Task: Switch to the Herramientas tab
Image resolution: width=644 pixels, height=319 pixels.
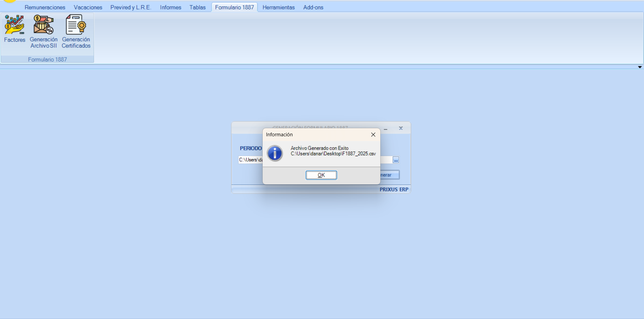Action: coord(278,7)
